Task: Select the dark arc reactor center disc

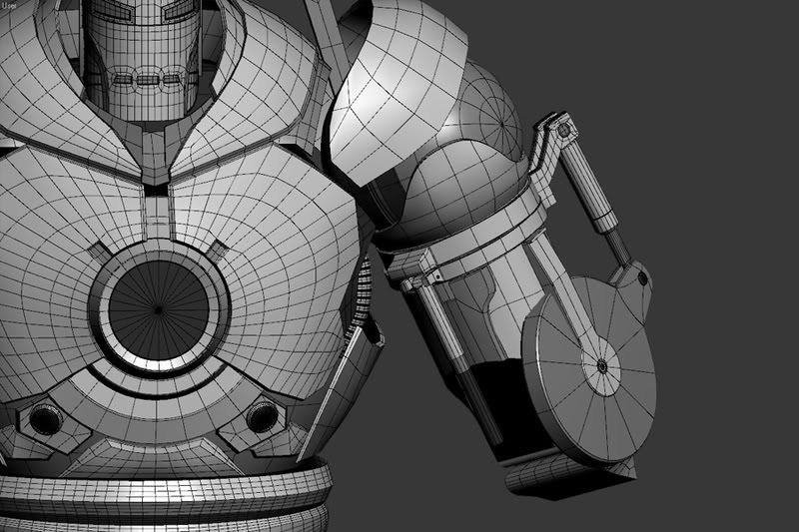Action: pyautogui.click(x=158, y=309)
